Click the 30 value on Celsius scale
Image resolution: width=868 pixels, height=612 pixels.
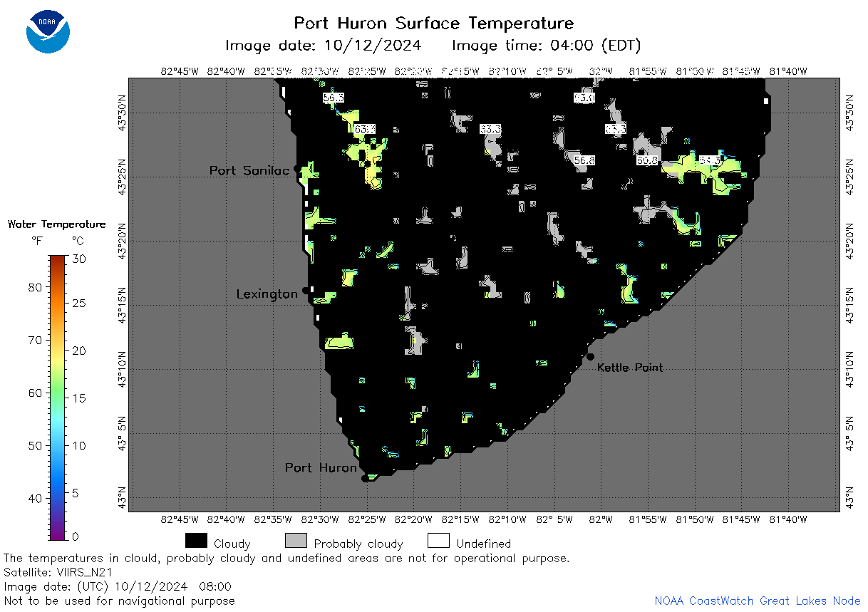click(x=80, y=259)
